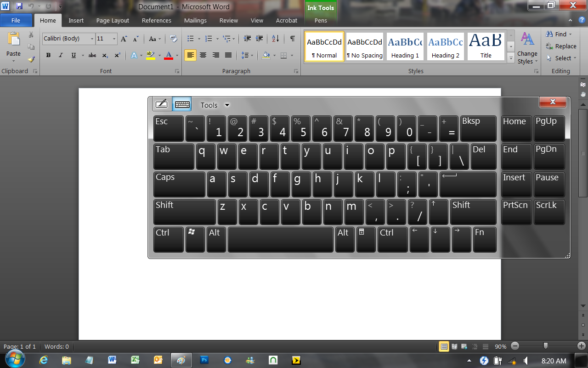
Task: Click the Paste clipboard icon
Action: (x=13, y=39)
